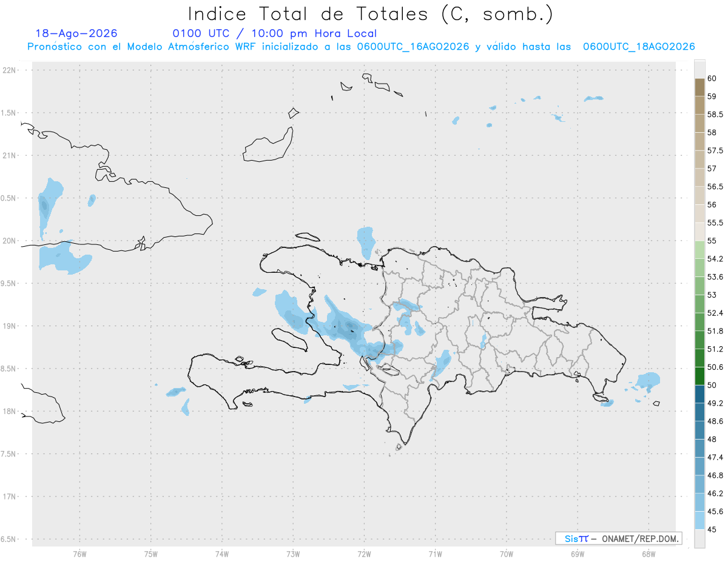This screenshot has width=728, height=562.
Task: Click the longitude label '71W'
Action: [435, 554]
